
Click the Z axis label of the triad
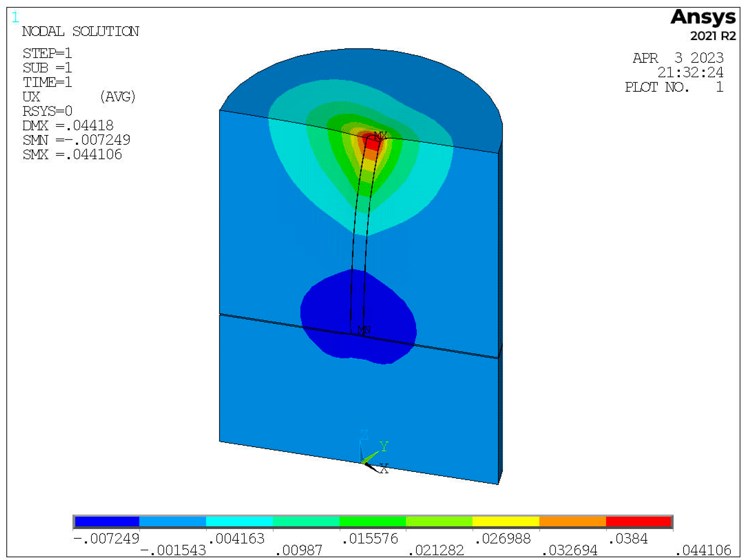pyautogui.click(x=364, y=435)
